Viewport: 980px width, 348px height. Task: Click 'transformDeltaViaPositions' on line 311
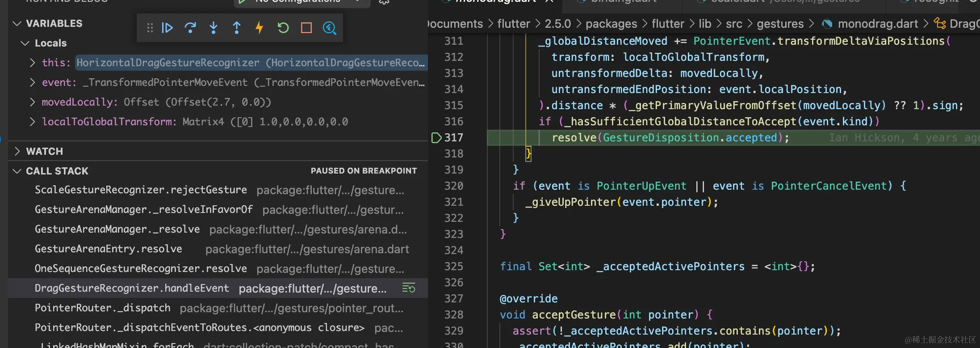click(861, 41)
